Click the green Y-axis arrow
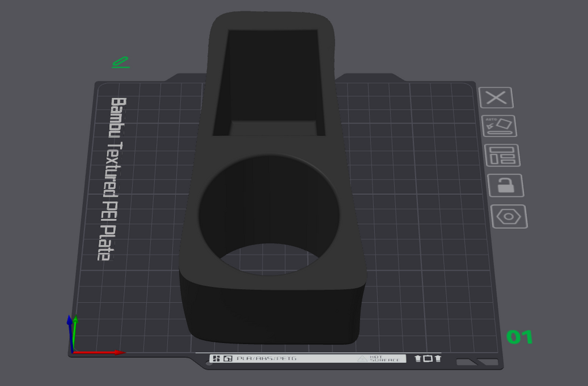The image size is (588, 386). pos(75,333)
